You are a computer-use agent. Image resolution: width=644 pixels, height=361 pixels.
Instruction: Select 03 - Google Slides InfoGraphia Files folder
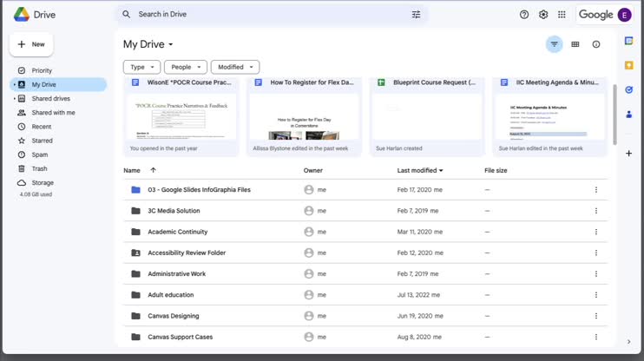[365, 190]
